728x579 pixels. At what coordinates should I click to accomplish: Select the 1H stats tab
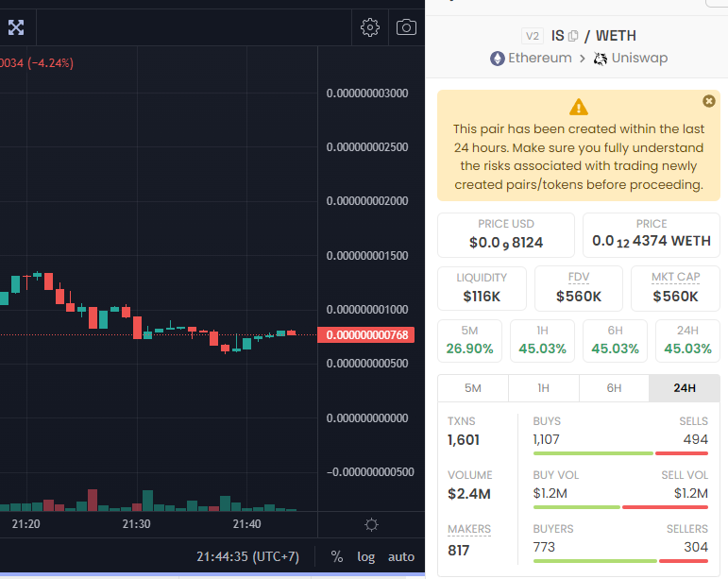[x=544, y=388]
